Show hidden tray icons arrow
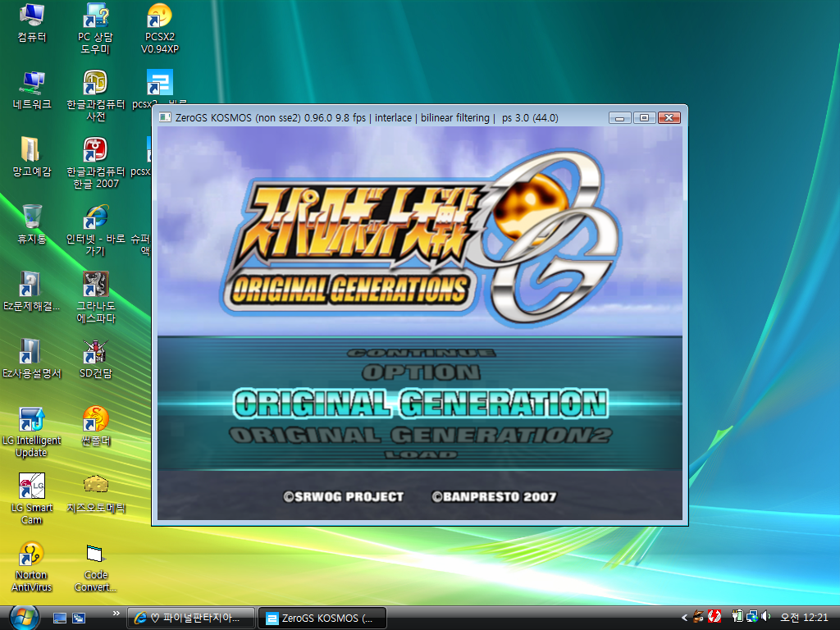840x630 pixels. (684, 618)
